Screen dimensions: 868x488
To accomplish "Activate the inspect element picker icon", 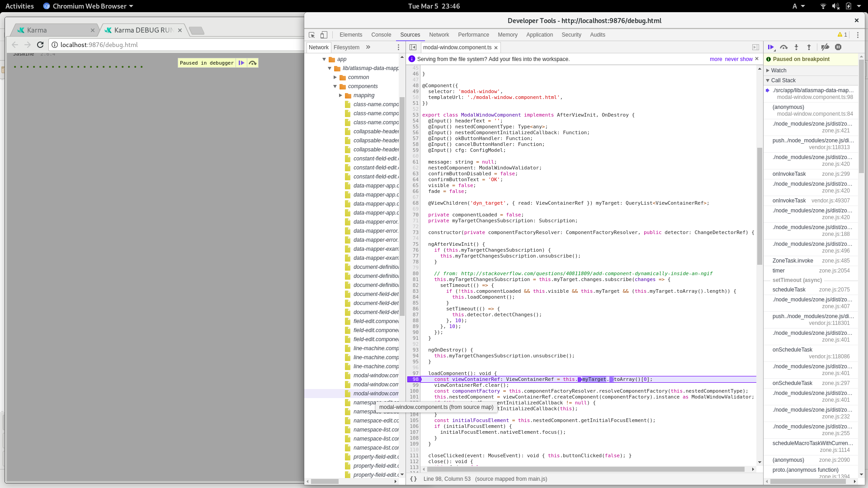I will point(311,35).
